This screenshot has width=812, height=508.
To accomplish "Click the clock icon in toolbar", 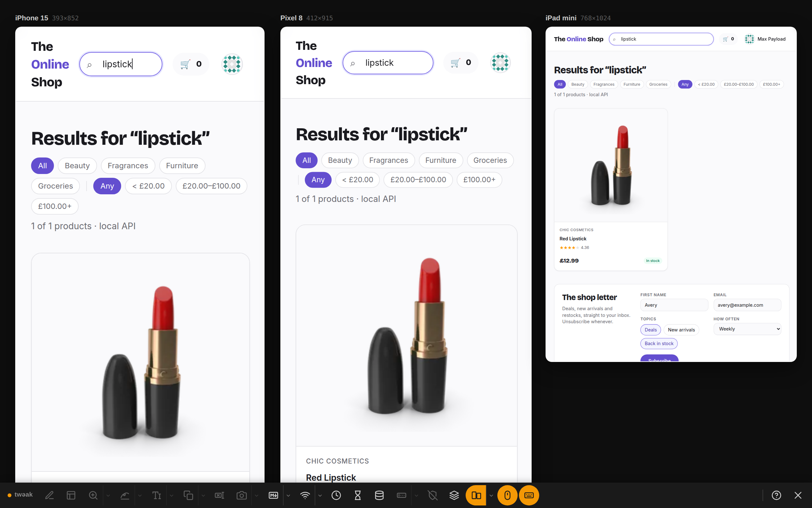I will (336, 495).
